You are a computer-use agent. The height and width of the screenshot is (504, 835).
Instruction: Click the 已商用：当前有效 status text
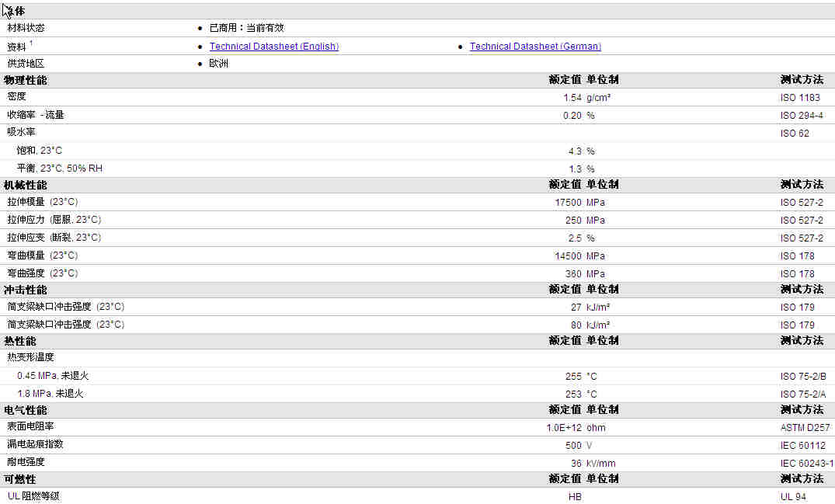[246, 28]
